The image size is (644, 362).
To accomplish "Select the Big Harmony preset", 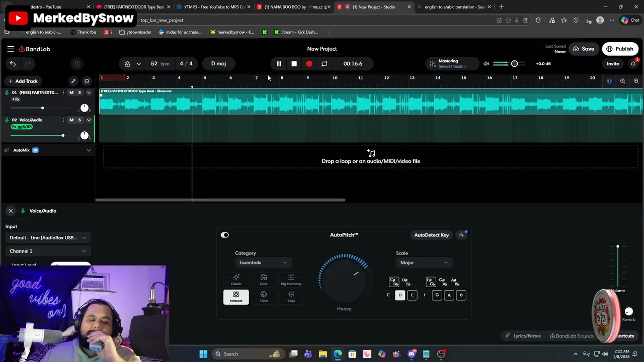I will click(x=291, y=280).
